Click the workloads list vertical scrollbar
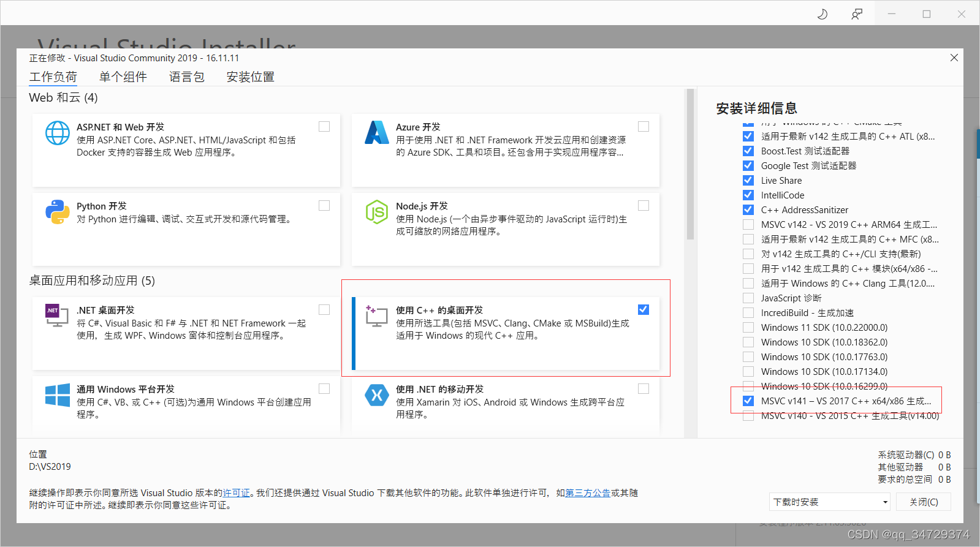Image resolution: width=980 pixels, height=547 pixels. tap(690, 164)
